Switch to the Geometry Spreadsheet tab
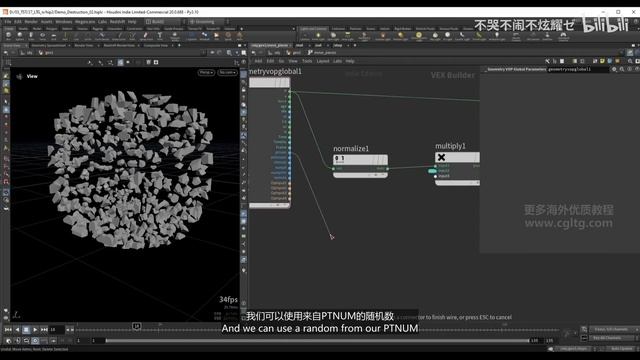Viewport: 640px width, 360px height. point(49,45)
